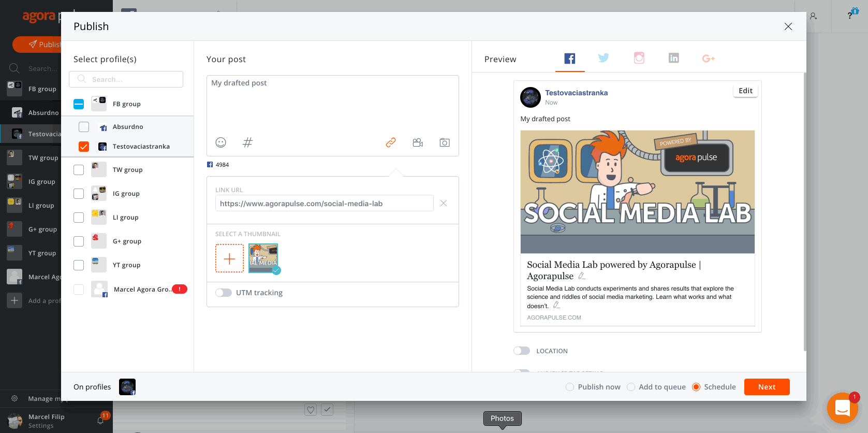Switch preview to the Google+ tab
The width and height of the screenshot is (868, 433).
coord(709,59)
